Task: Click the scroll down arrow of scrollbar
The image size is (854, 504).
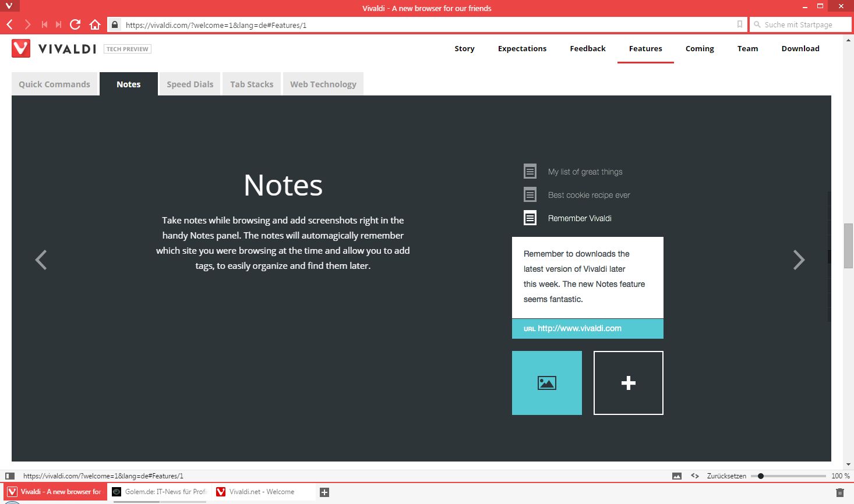Action: point(848,464)
